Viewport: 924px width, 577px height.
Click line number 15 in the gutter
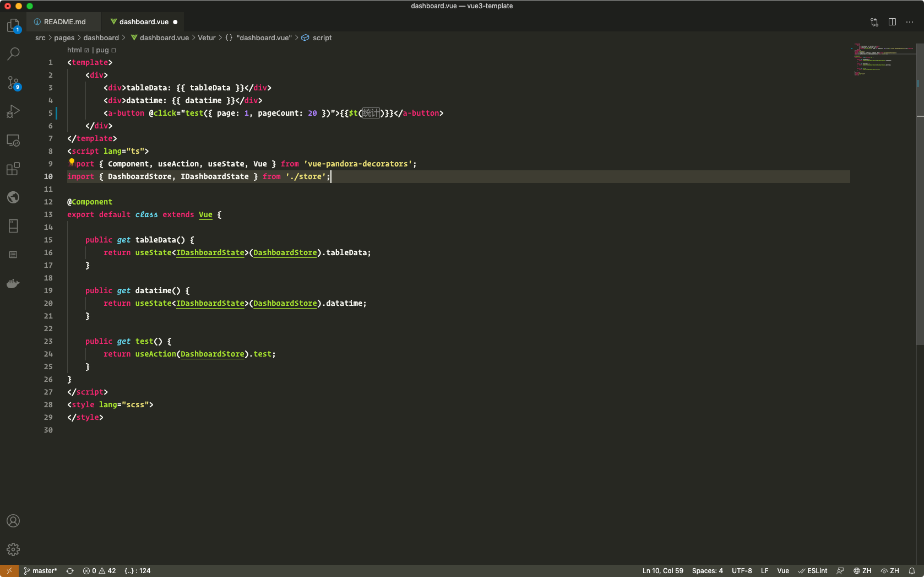click(48, 240)
